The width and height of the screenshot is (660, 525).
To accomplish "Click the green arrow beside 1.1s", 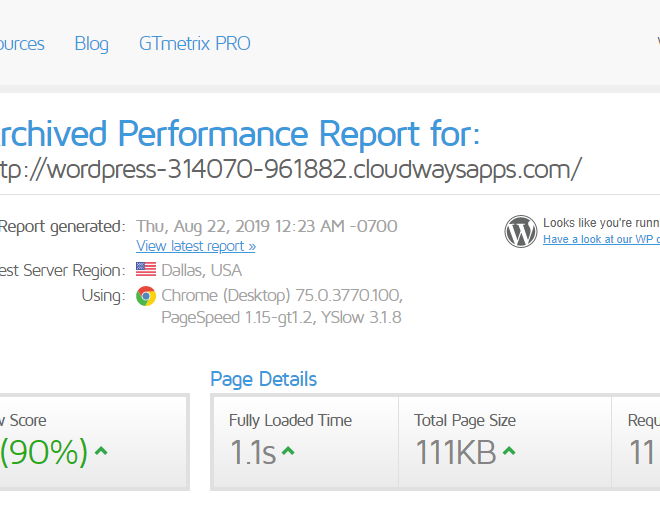I will click(288, 451).
